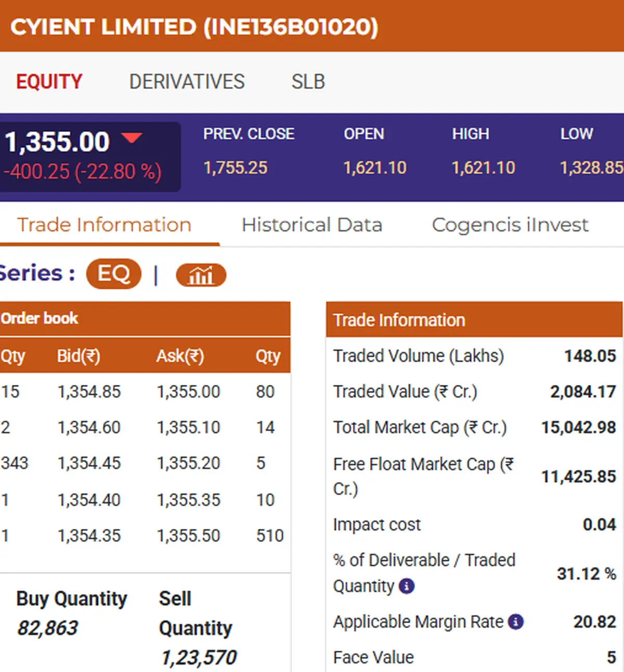The width and height of the screenshot is (624, 672).
Task: Click the red down arrow price indicator
Action: point(131,138)
